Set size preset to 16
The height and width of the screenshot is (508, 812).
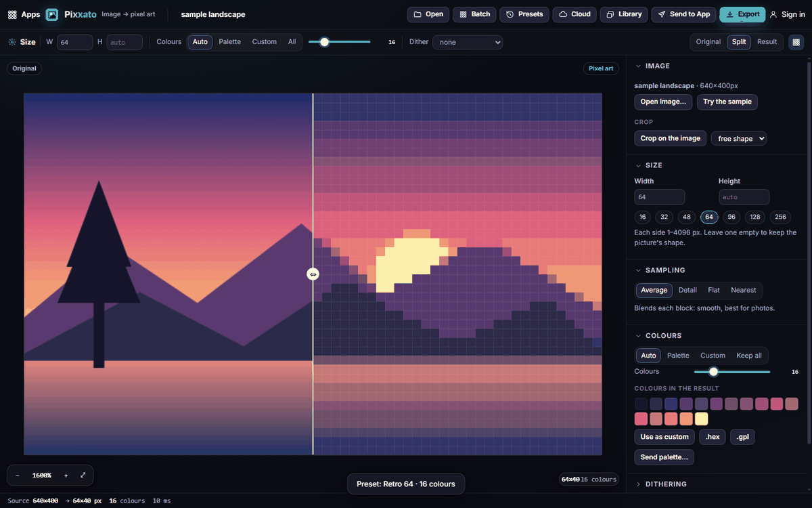(x=643, y=217)
